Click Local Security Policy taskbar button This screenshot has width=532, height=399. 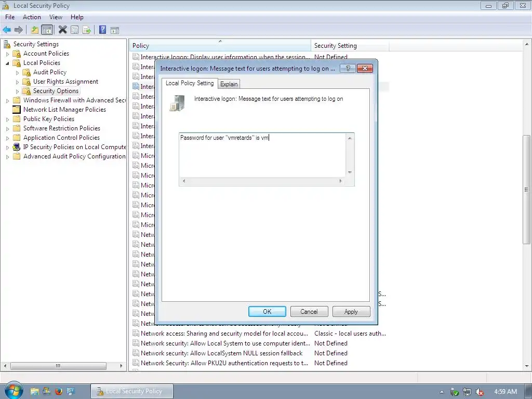coord(132,391)
